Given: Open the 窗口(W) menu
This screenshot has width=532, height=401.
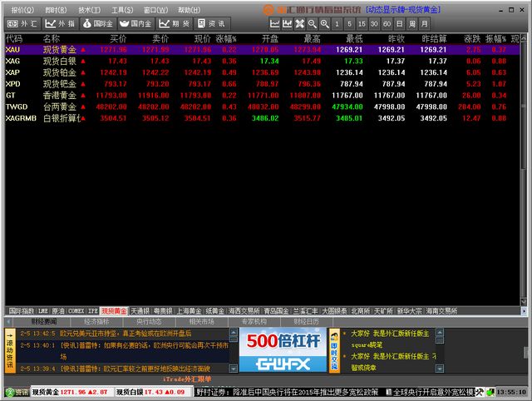Looking at the screenshot, I should pos(155,10).
